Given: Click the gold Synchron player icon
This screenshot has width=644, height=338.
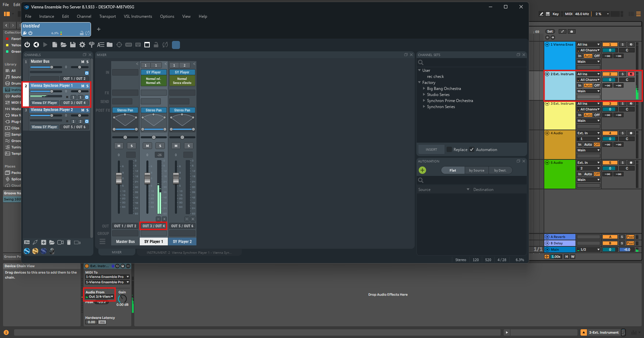Looking at the screenshot, I should coord(35,251).
